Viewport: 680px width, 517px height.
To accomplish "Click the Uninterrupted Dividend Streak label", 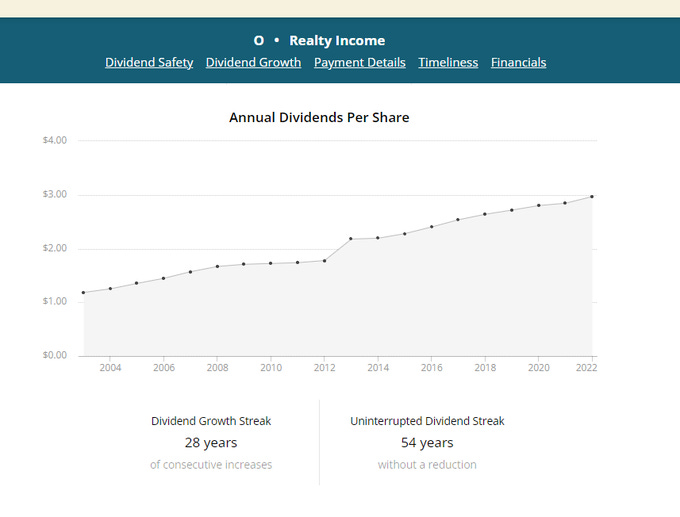I will point(427,421).
